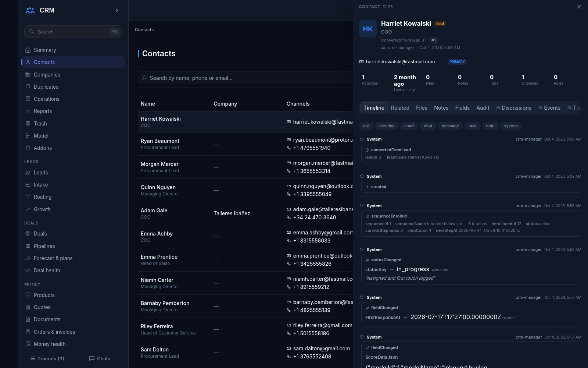Toggle the email timeline filter

[x=409, y=126]
